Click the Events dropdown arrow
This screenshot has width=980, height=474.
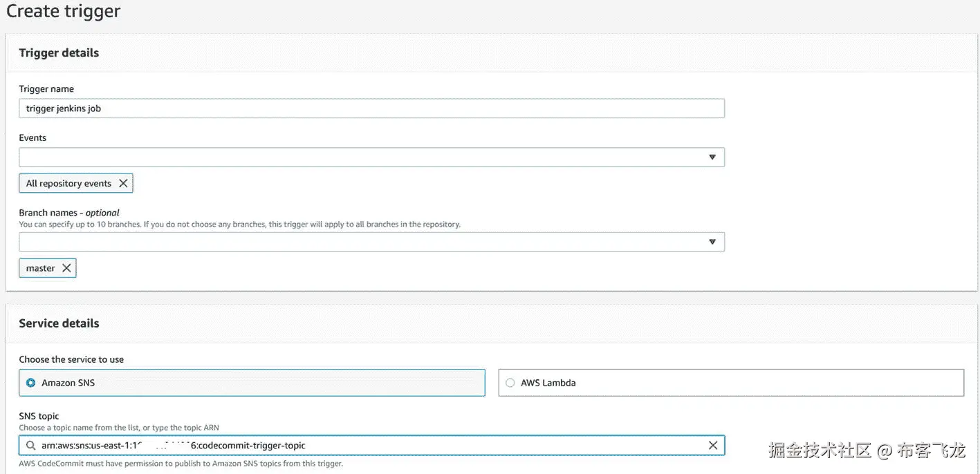point(712,158)
